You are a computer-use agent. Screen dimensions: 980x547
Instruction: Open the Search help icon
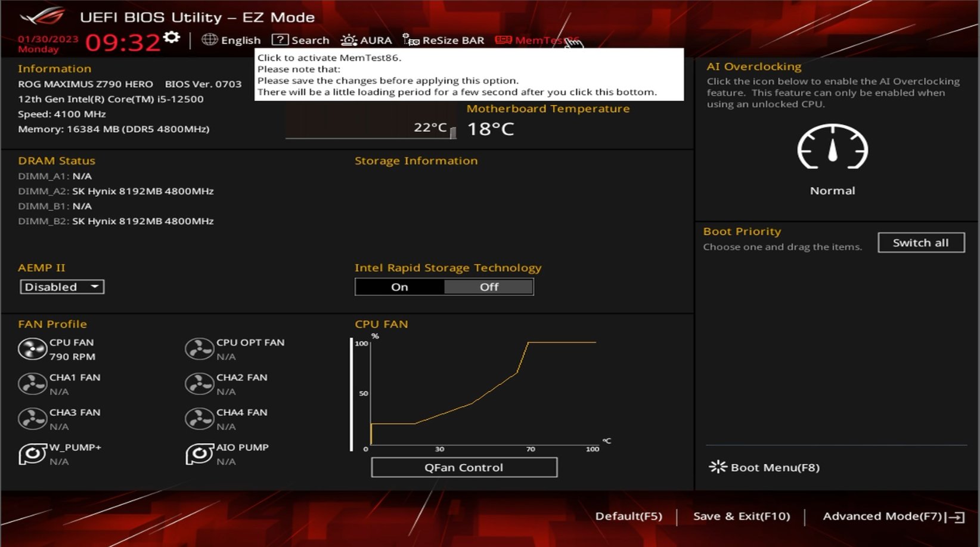(x=280, y=40)
